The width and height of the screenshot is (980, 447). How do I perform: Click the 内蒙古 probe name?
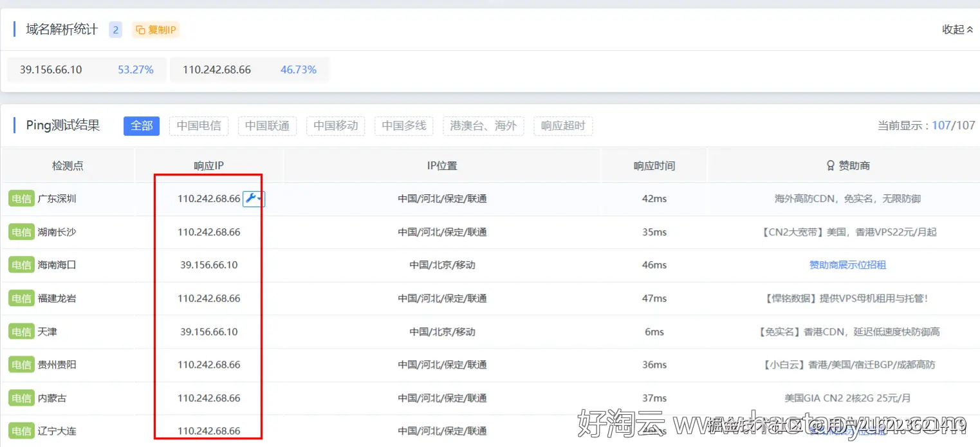[x=52, y=398]
